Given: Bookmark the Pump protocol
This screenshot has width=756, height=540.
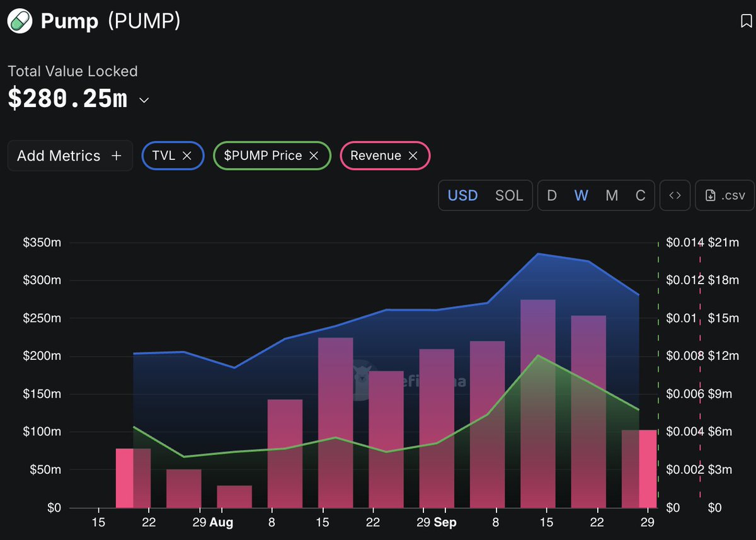Looking at the screenshot, I should tap(745, 21).
